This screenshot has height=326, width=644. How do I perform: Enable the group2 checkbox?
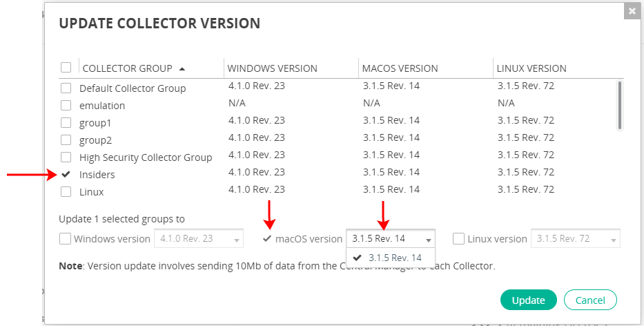[x=66, y=140]
